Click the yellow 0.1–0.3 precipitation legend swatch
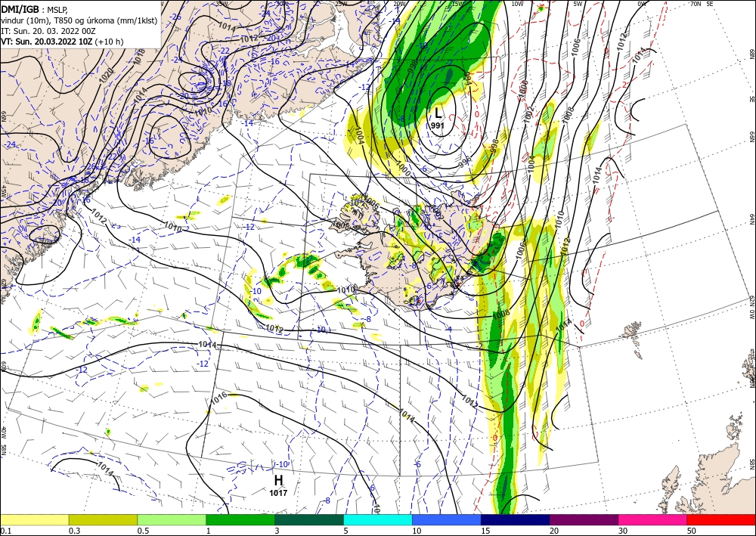The image size is (756, 536). coord(34,519)
